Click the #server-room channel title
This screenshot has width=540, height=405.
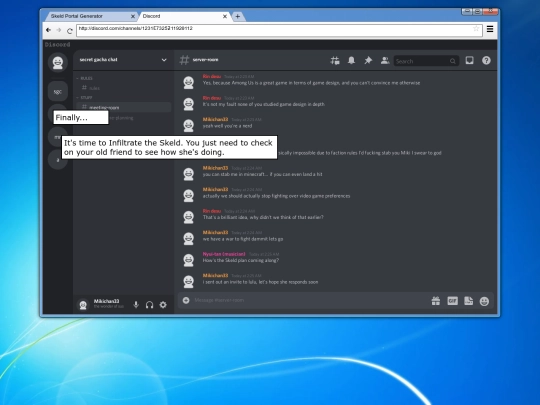coord(205,60)
